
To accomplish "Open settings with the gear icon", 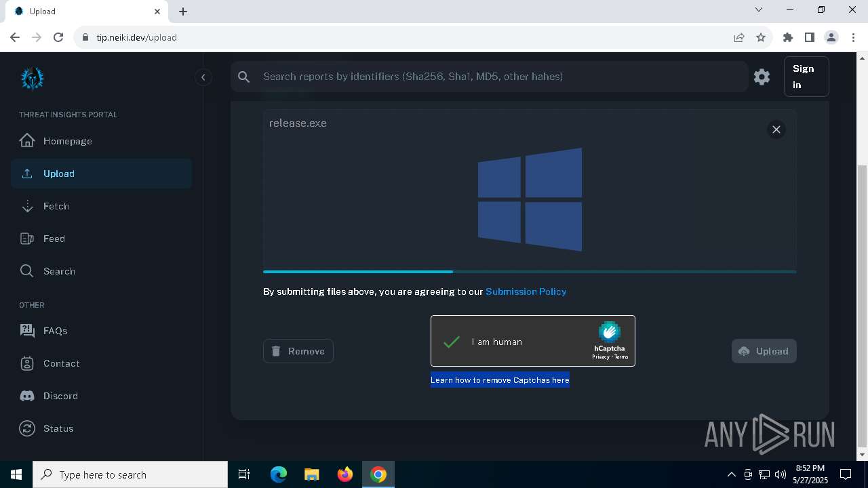I will tap(762, 77).
